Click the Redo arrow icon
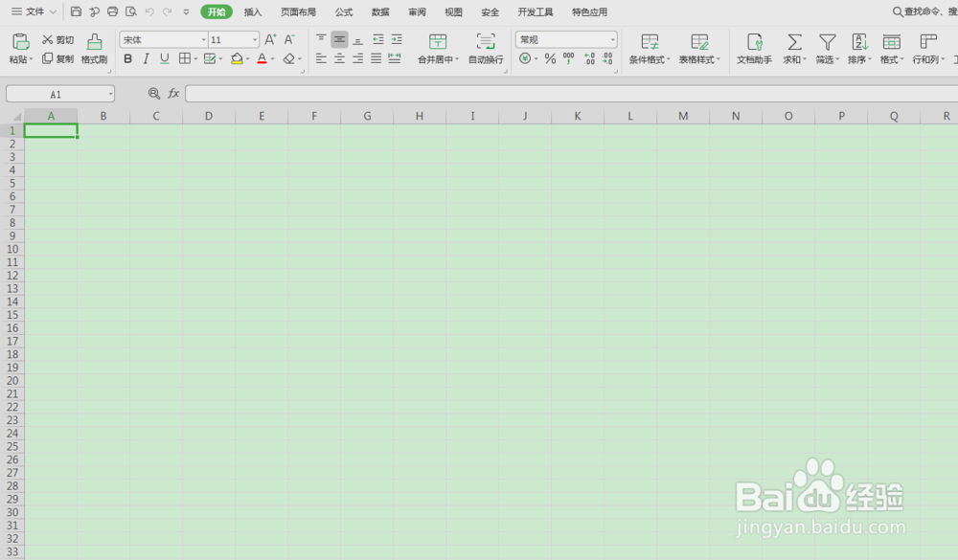This screenshot has height=560, width=958. point(168,11)
